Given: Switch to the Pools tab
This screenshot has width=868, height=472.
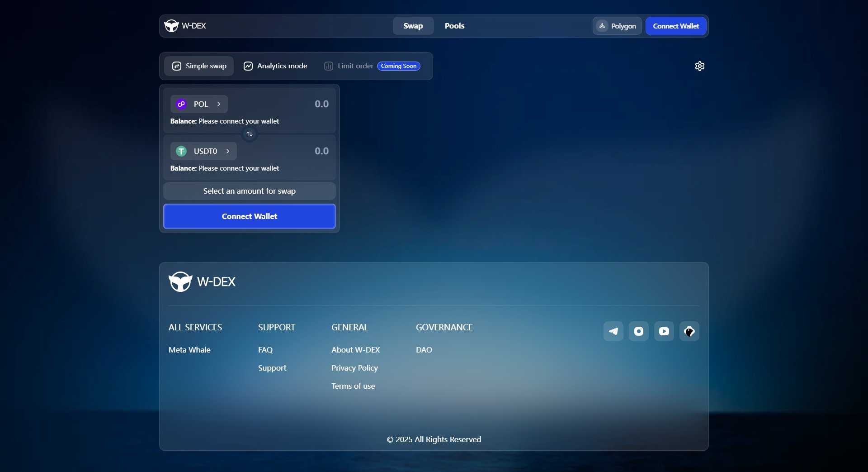Looking at the screenshot, I should [455, 26].
